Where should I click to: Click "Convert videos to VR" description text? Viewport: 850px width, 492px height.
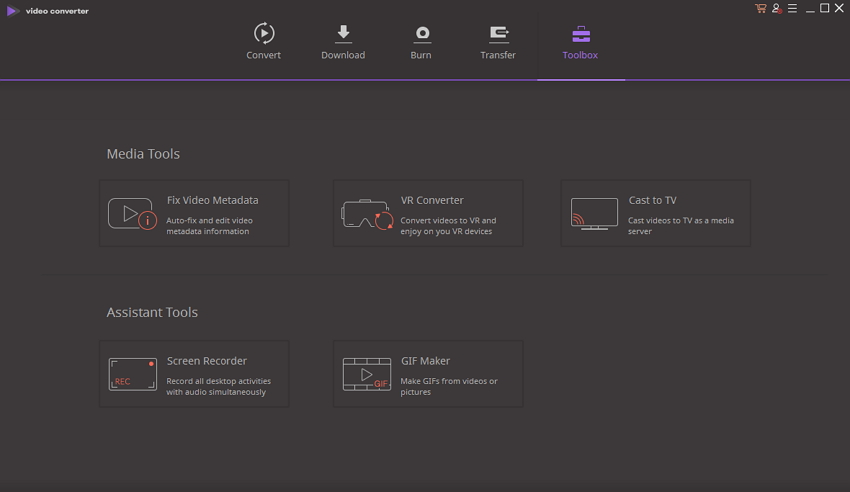click(448, 226)
